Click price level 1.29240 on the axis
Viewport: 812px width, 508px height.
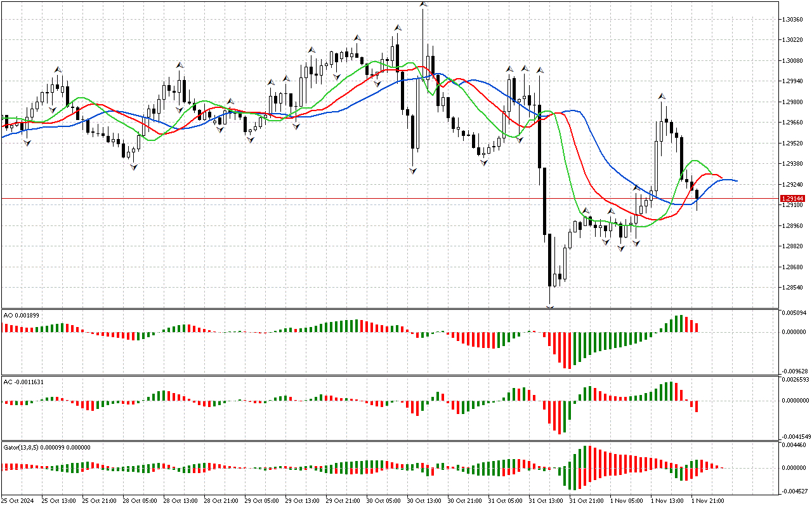[x=792, y=185]
